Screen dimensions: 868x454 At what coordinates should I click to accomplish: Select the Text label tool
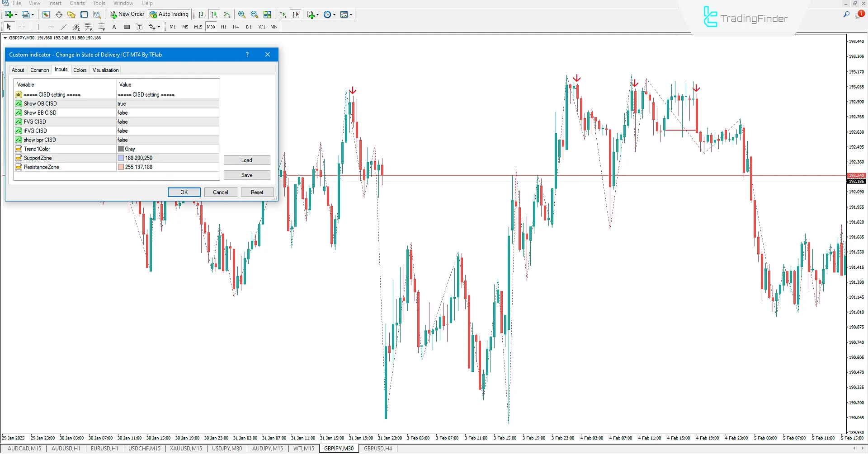tap(139, 27)
